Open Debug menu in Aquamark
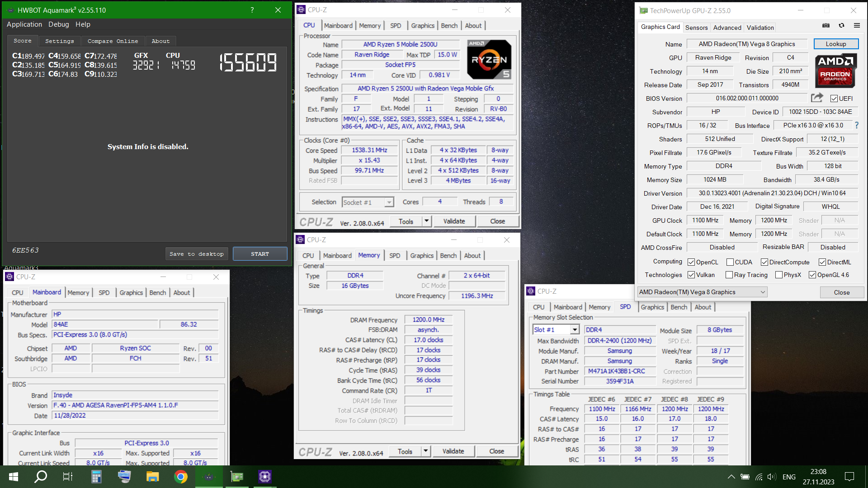The width and height of the screenshot is (868, 488). [x=59, y=24]
